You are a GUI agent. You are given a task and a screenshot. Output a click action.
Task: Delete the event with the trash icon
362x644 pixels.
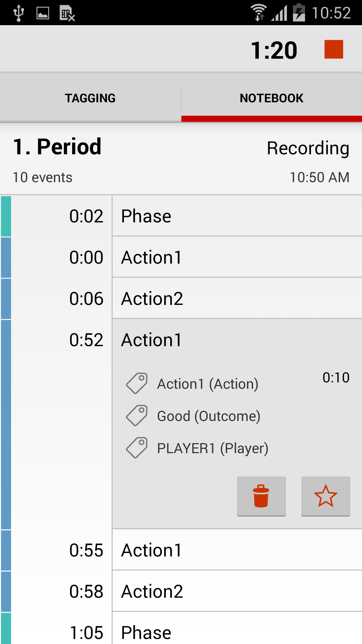261,496
